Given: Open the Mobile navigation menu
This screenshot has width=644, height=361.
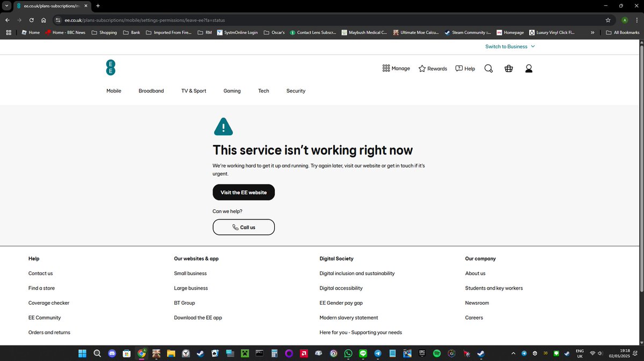Looking at the screenshot, I should pos(114,91).
